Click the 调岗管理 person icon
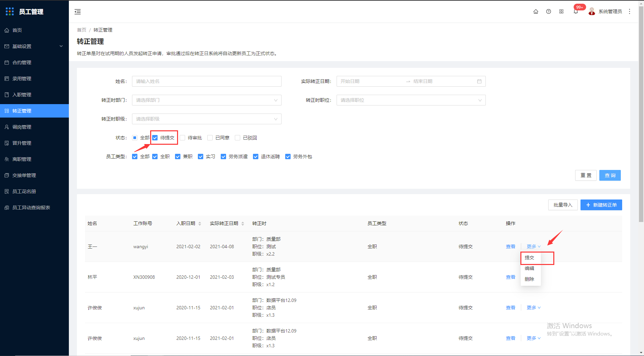This screenshot has width=644, height=356. pos(7,127)
